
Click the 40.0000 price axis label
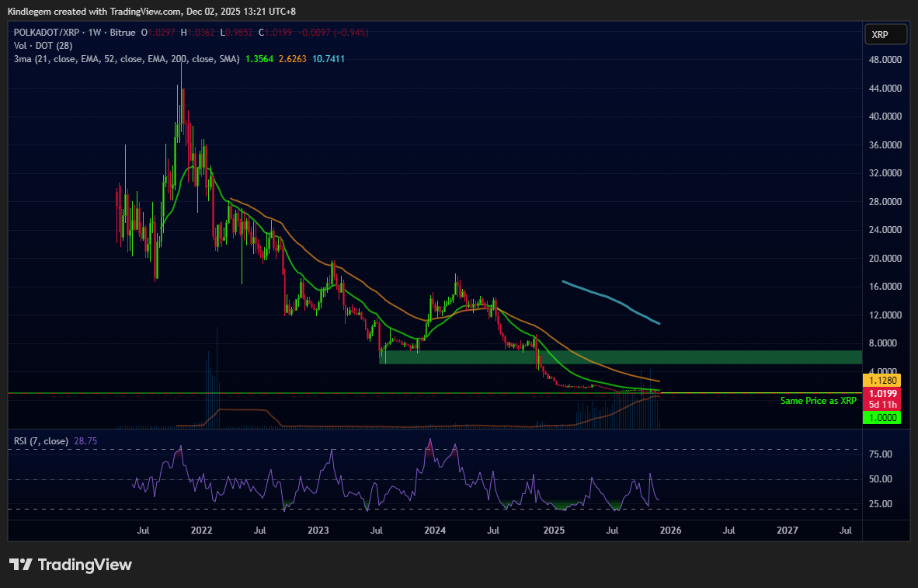(885, 116)
